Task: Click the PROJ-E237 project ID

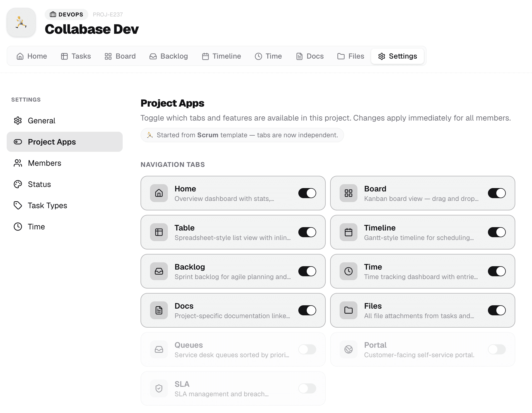Action: [x=108, y=15]
